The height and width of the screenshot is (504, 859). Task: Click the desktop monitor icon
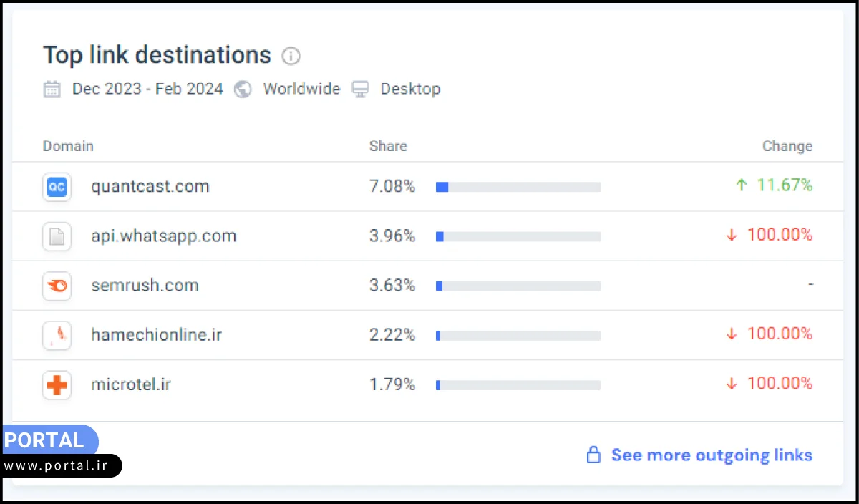(361, 89)
